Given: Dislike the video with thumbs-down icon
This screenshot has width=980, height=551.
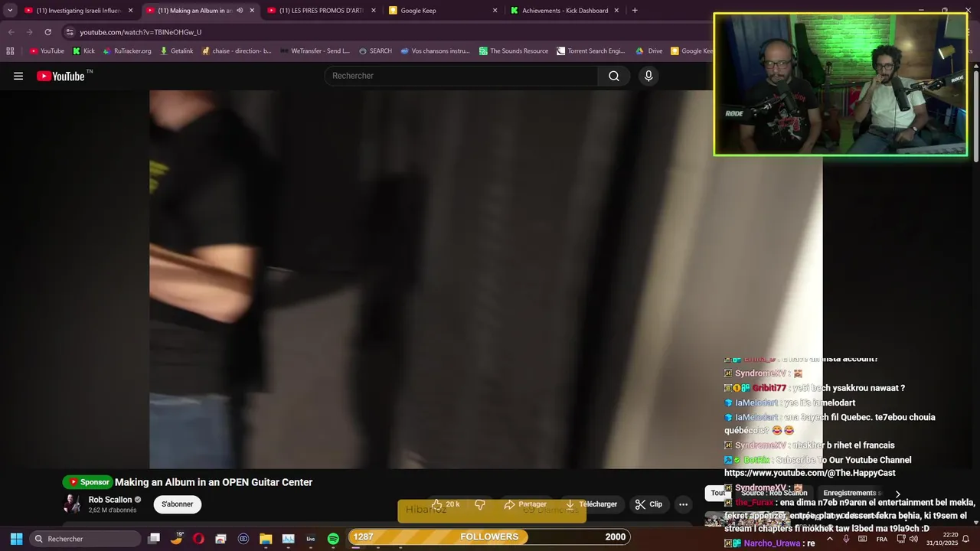Looking at the screenshot, I should point(480,504).
